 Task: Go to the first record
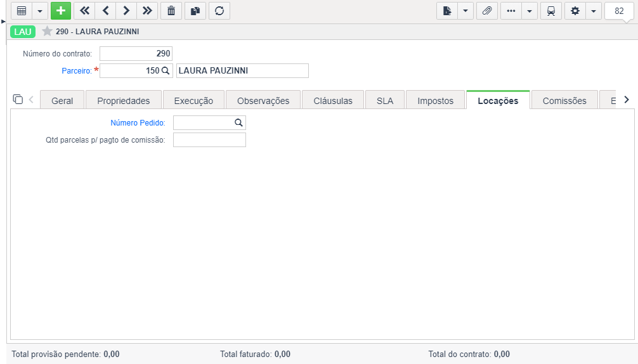click(x=84, y=11)
